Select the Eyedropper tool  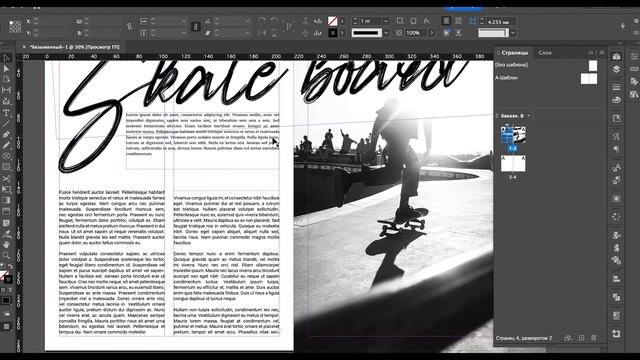tap(6, 234)
